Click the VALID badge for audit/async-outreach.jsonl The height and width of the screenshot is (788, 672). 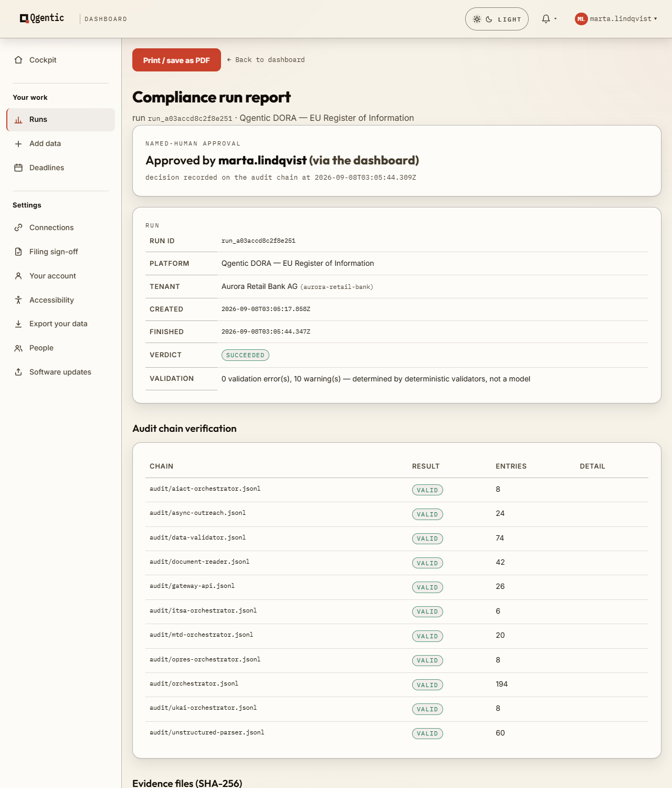click(427, 514)
